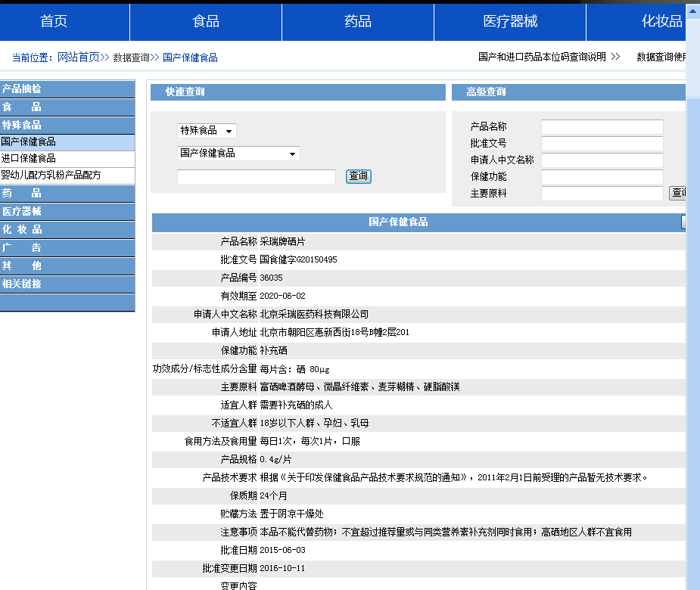Screen dimensions: 700x590
Task: Open the 特殊食品 category dropdown
Action: (x=207, y=131)
